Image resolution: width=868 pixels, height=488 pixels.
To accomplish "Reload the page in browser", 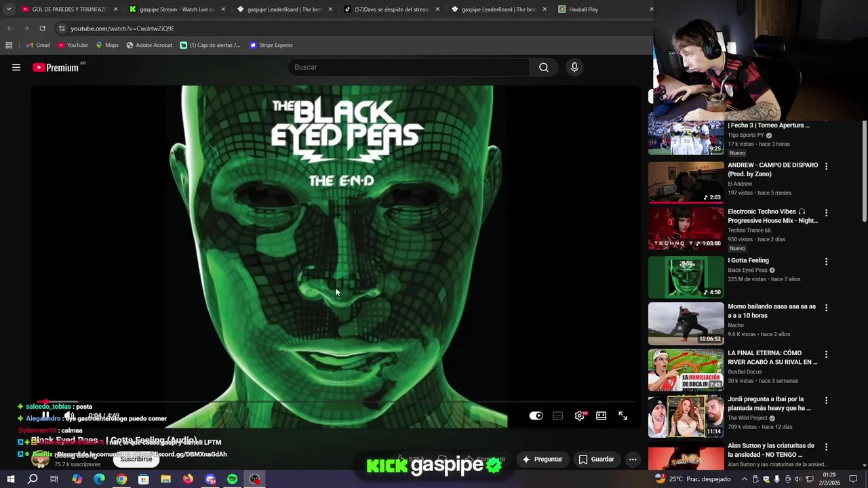I will click(42, 28).
